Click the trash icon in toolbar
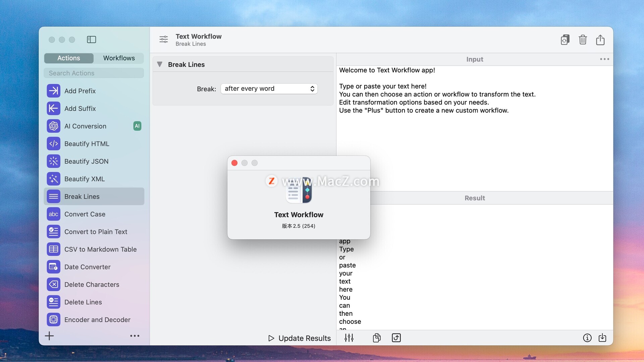The width and height of the screenshot is (644, 362). pyautogui.click(x=583, y=40)
